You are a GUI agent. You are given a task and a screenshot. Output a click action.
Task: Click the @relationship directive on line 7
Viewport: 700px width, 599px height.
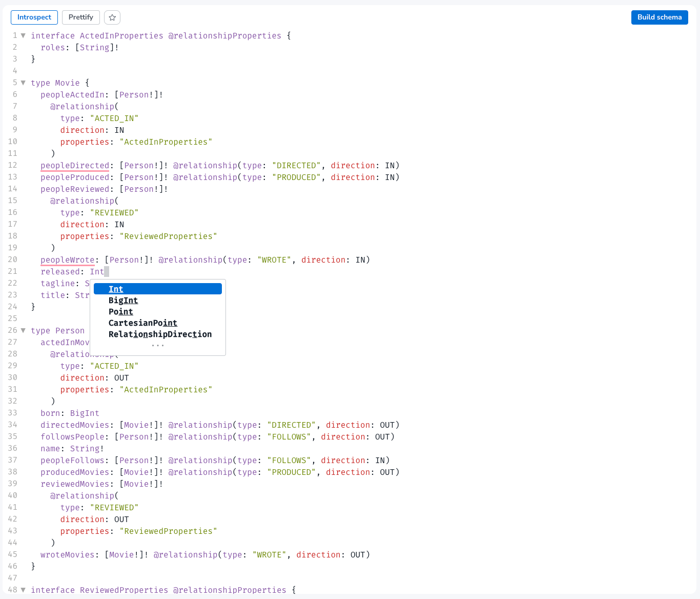[x=82, y=107]
